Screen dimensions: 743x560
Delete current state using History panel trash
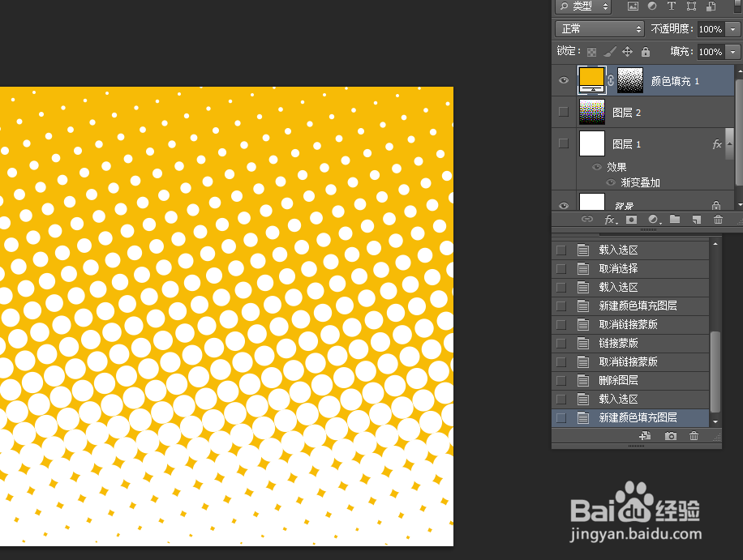(x=694, y=435)
